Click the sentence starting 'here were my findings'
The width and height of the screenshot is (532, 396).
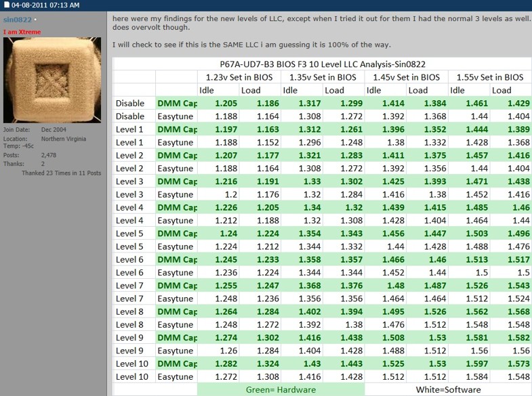(322, 23)
